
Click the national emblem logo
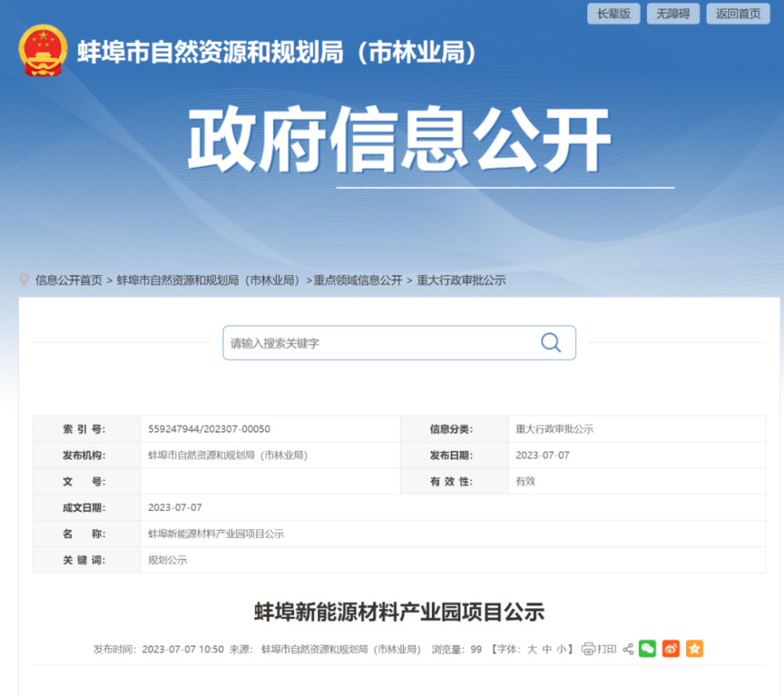pos(43,51)
